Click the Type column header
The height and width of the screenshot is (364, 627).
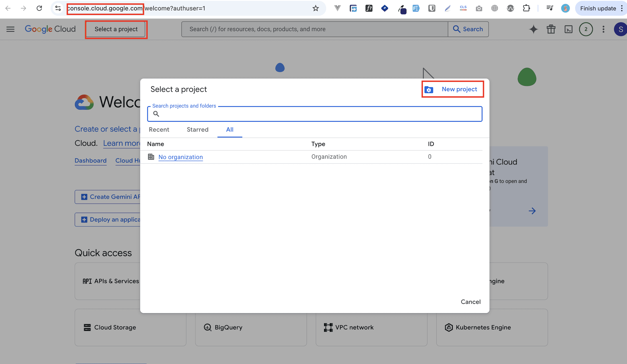coord(318,144)
